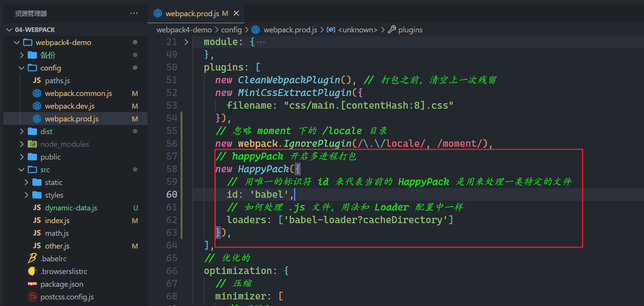
Task: Select webpack.prod.js in the breadcrumb
Action: click(x=290, y=30)
